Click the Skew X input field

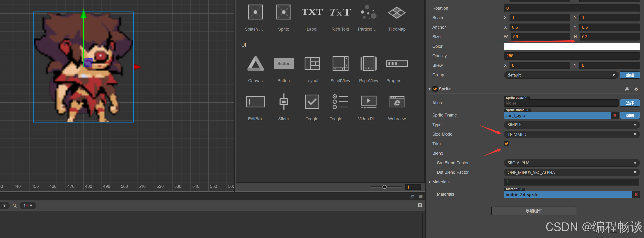pyautogui.click(x=540, y=65)
